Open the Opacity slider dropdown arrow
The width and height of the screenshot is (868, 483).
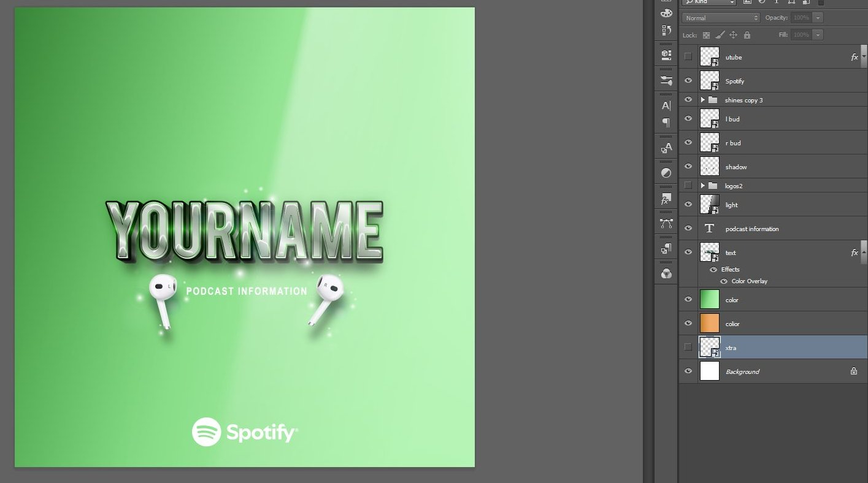click(818, 18)
